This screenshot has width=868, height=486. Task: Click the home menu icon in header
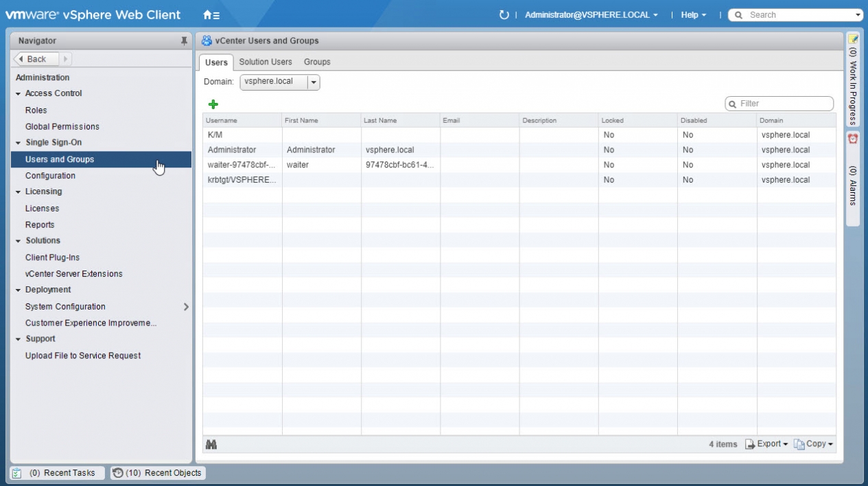click(x=211, y=15)
